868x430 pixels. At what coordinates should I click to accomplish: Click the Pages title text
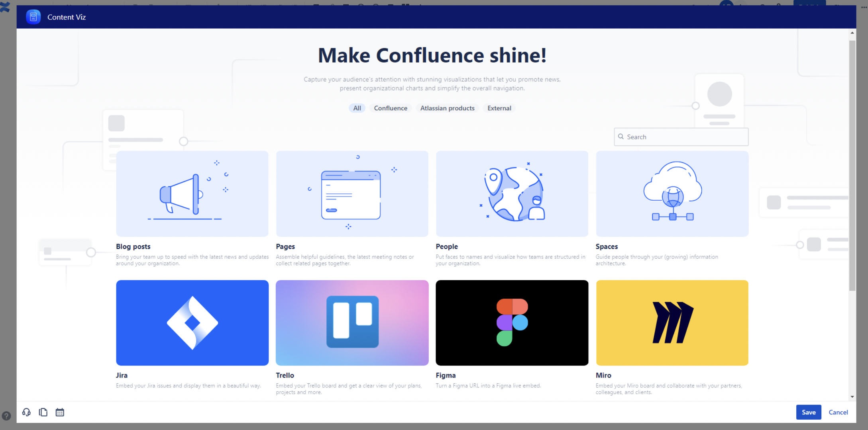pos(285,246)
